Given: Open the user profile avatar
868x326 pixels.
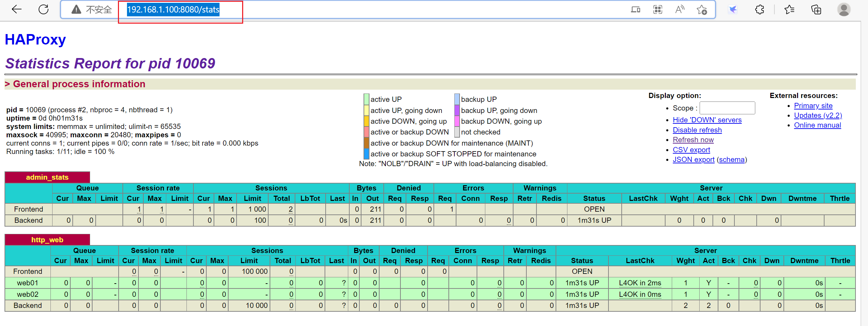Looking at the screenshot, I should pos(844,10).
